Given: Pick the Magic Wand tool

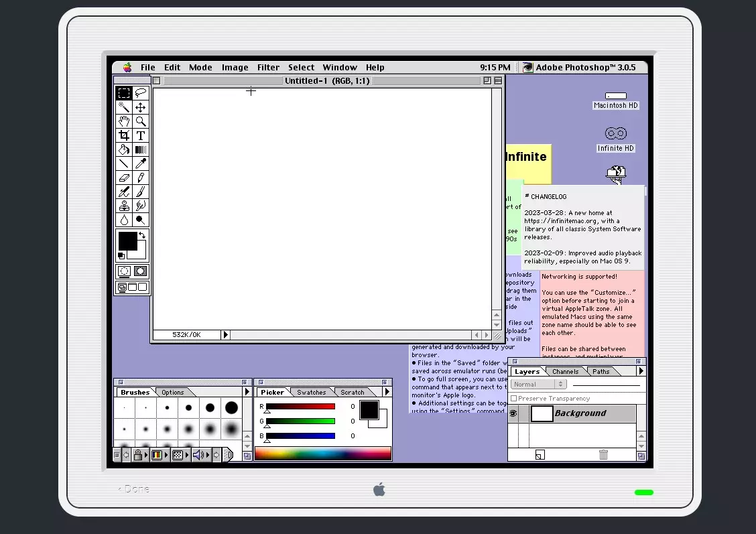Looking at the screenshot, I should pyautogui.click(x=124, y=107).
